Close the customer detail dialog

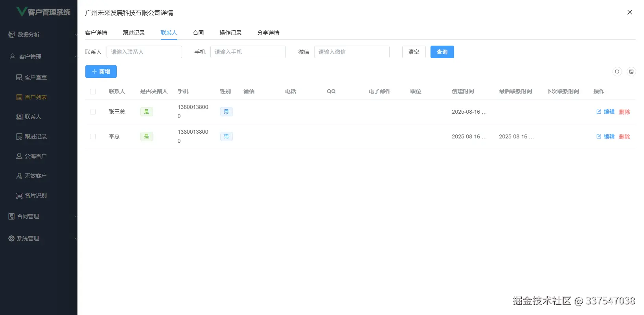tap(630, 12)
